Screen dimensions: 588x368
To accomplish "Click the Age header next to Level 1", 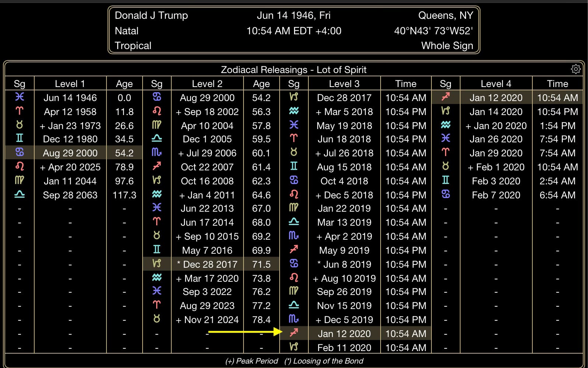I will [x=124, y=84].
